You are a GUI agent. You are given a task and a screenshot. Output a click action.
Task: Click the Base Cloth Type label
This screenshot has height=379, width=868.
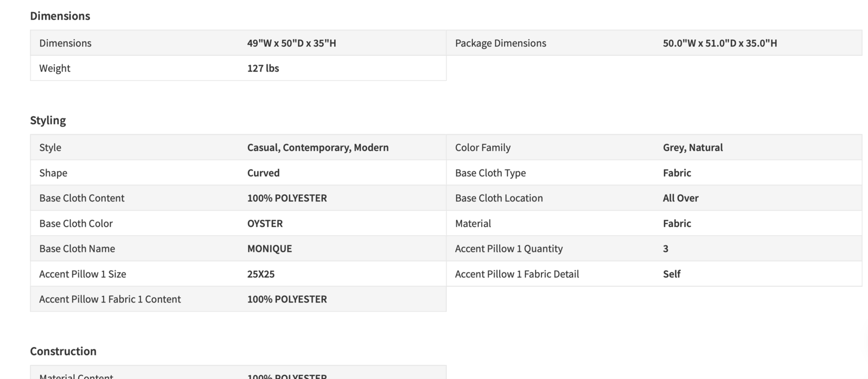[x=490, y=173]
